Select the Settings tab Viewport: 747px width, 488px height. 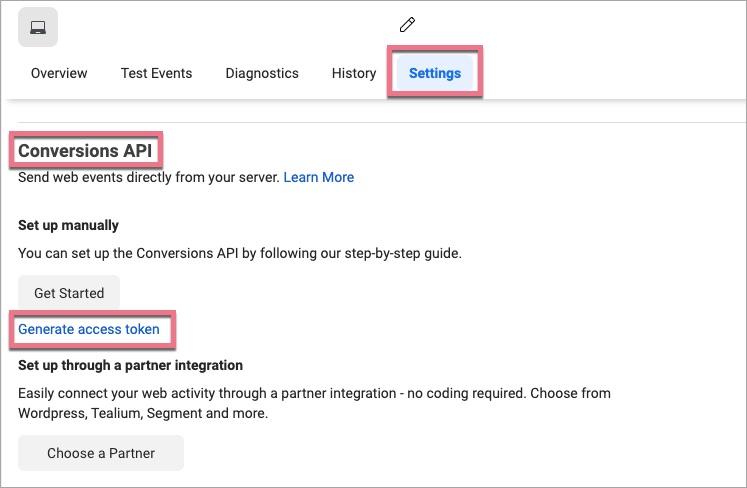(x=435, y=73)
